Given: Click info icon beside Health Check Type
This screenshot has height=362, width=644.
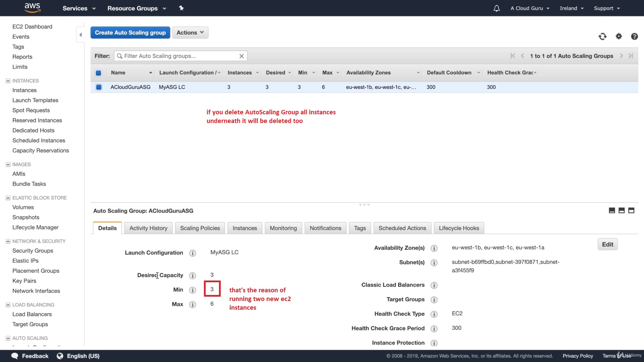Looking at the screenshot, I should [434, 314].
